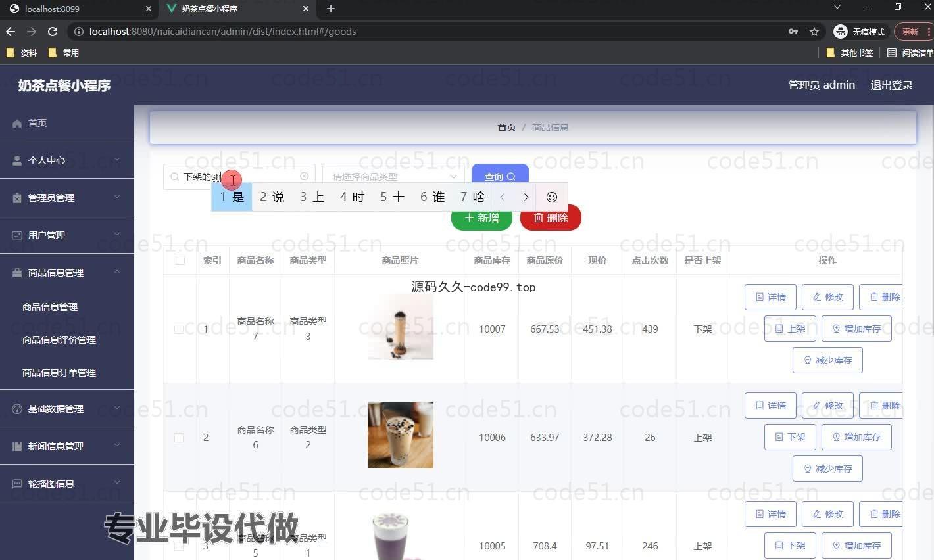The image size is (934, 560).
Task: Open emoji panel in IME bar
Action: (552, 197)
